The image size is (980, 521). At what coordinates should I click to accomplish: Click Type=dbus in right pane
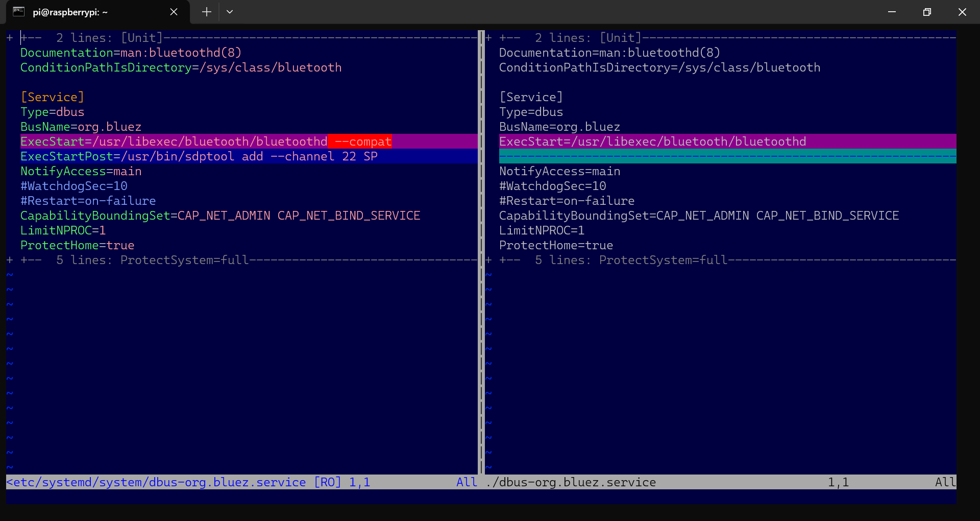531,112
